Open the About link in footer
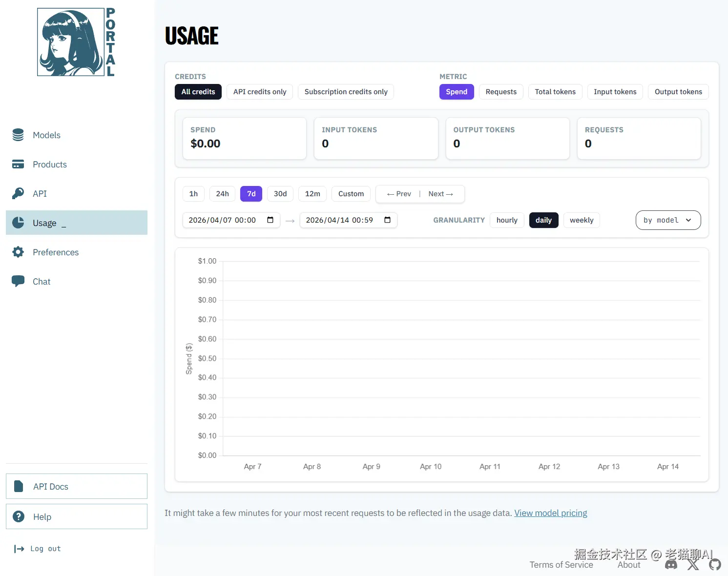 tap(629, 565)
